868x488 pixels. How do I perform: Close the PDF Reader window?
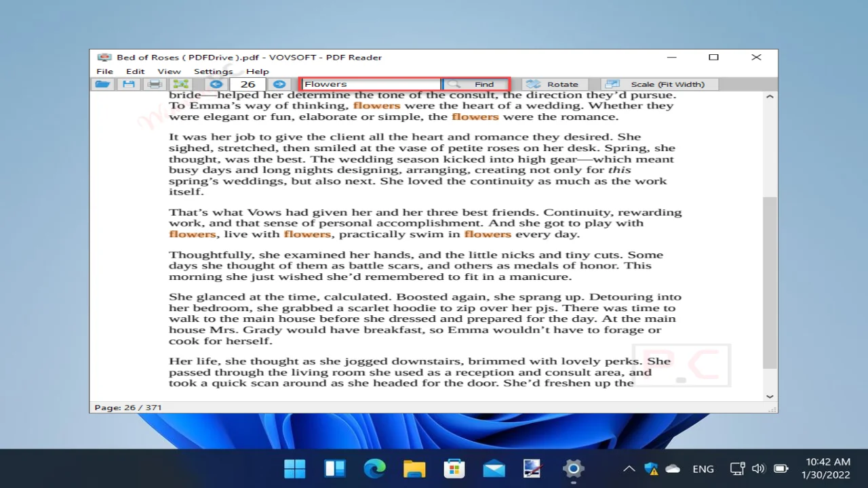(756, 58)
